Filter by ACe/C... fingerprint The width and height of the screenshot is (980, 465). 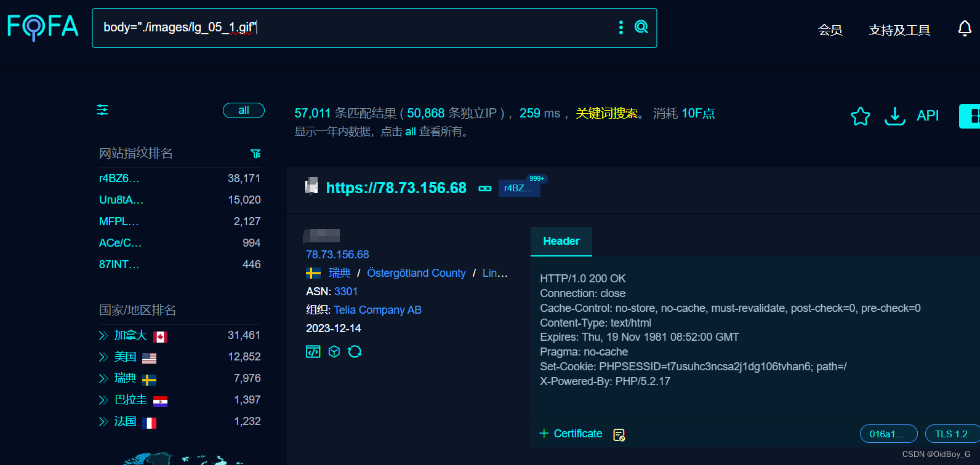pos(120,243)
